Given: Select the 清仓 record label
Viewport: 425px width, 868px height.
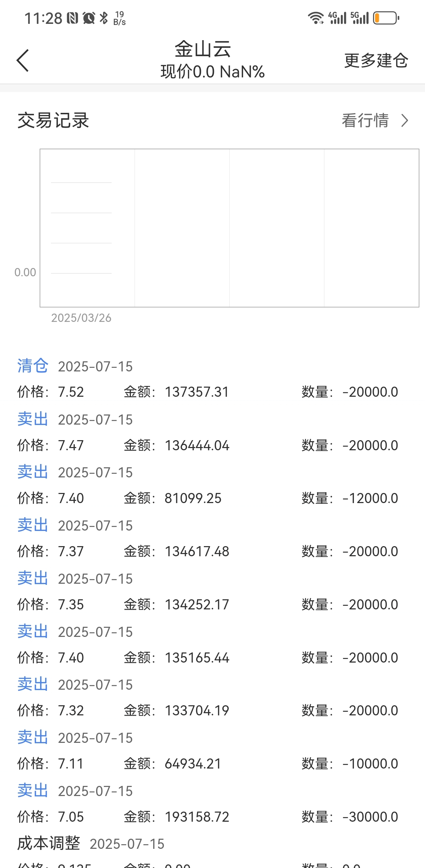Looking at the screenshot, I should tap(33, 366).
